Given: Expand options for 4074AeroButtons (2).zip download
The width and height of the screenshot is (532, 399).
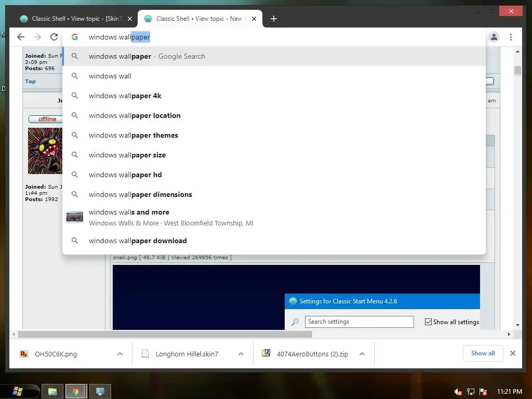Looking at the screenshot, I should tap(362, 354).
